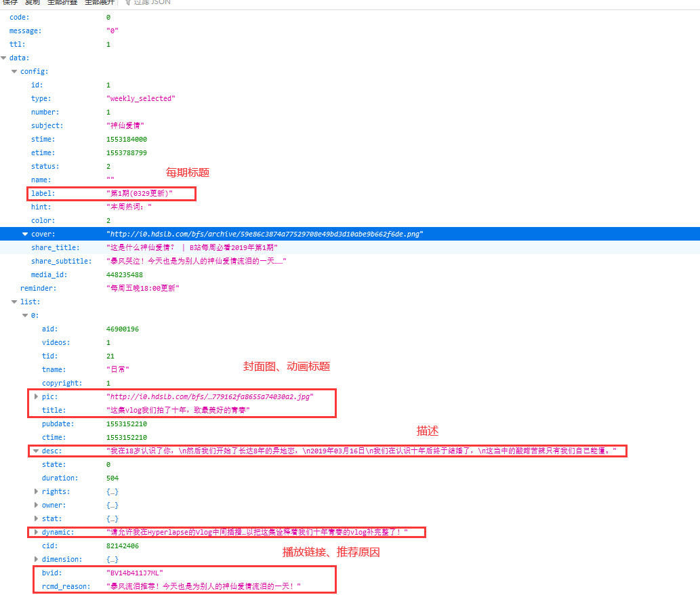Collapse the list node
Viewport: 700px width, 595px height.
(x=14, y=302)
